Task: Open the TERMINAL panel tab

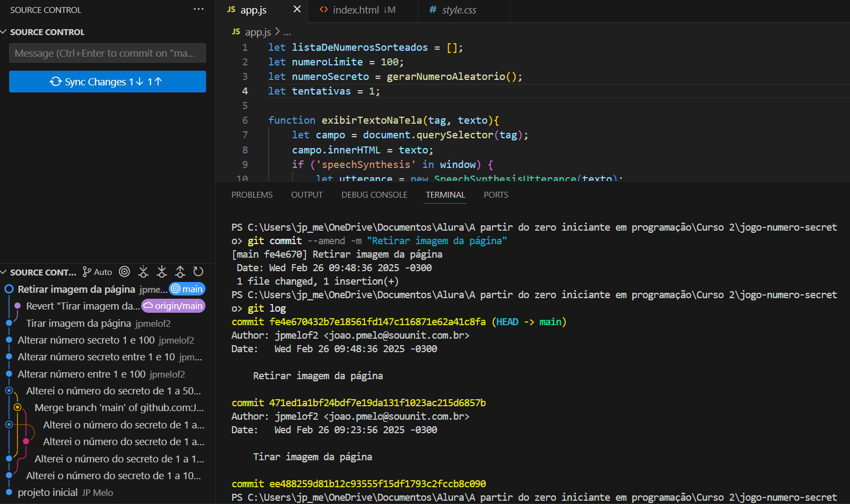Action: [x=445, y=194]
